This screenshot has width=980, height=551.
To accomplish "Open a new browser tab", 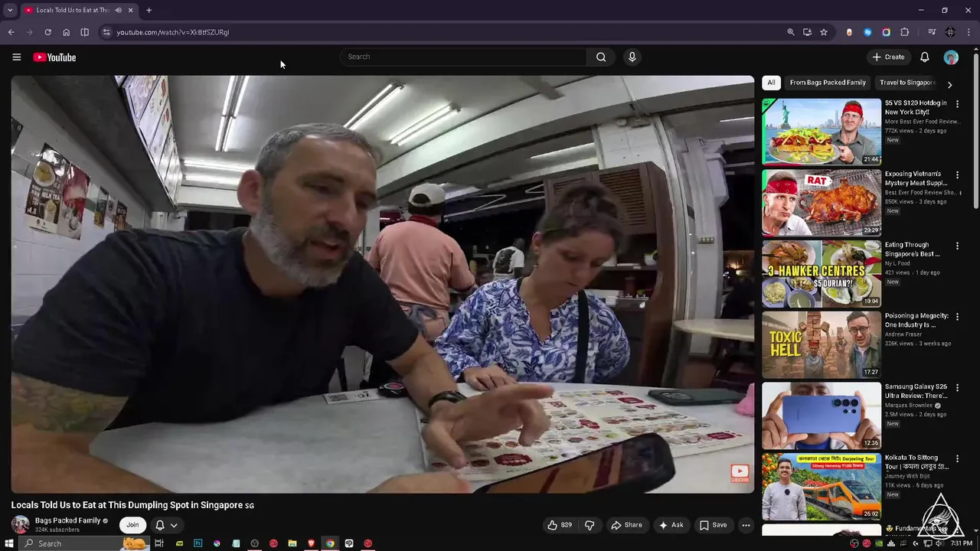I will (x=149, y=10).
